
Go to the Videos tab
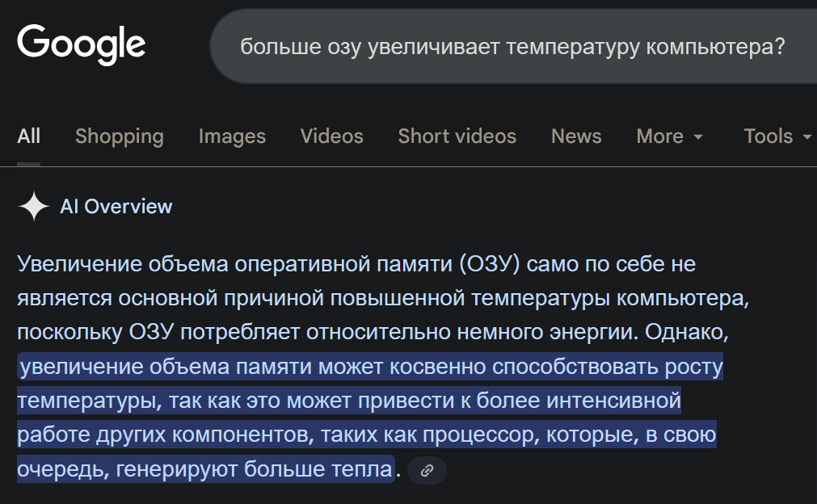coord(331,136)
